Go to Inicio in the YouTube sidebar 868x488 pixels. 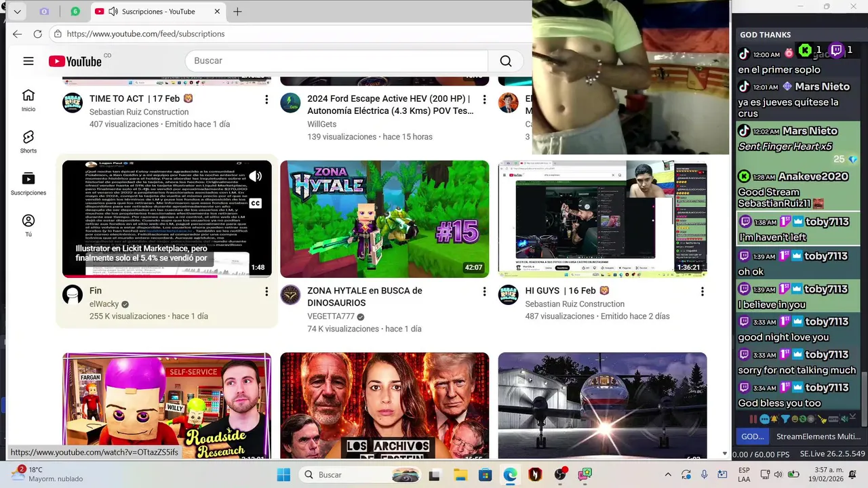pos(28,100)
